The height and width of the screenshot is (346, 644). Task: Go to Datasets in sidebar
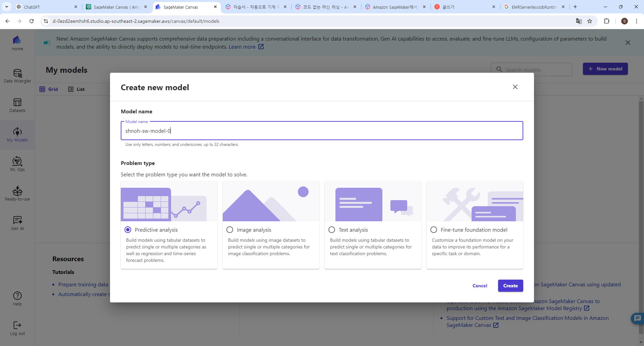point(17,105)
